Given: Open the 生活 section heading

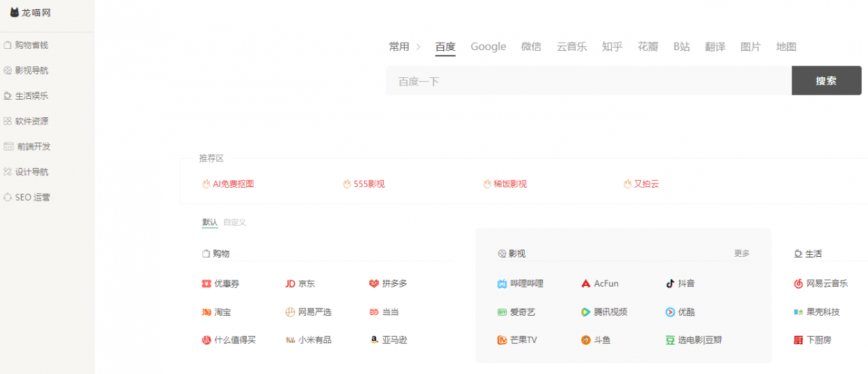Looking at the screenshot, I should tap(808, 253).
